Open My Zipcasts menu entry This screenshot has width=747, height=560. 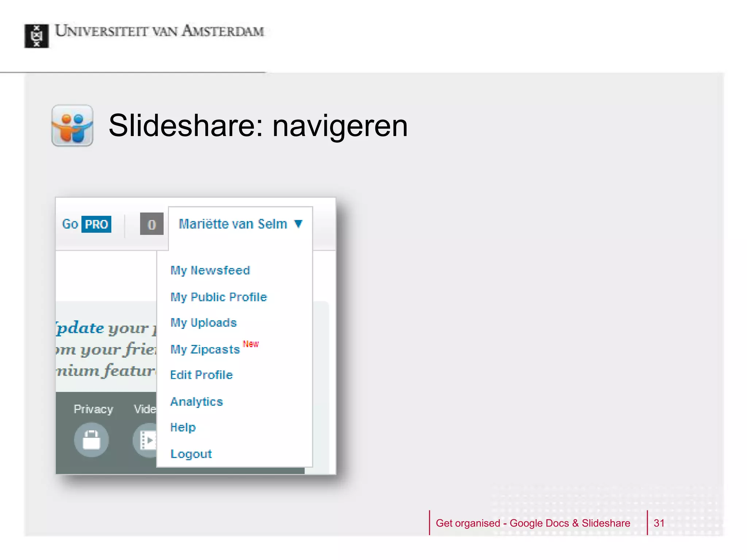[x=205, y=349]
